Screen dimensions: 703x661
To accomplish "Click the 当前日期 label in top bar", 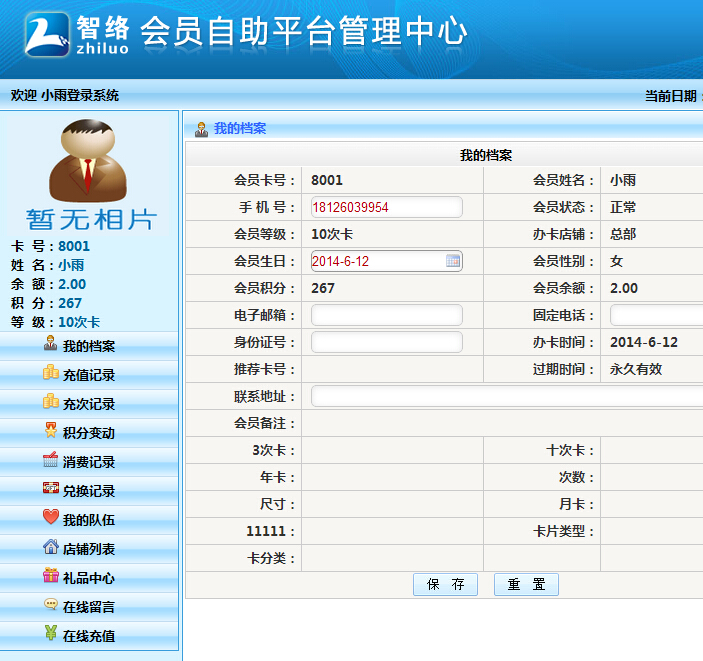I will click(x=671, y=96).
